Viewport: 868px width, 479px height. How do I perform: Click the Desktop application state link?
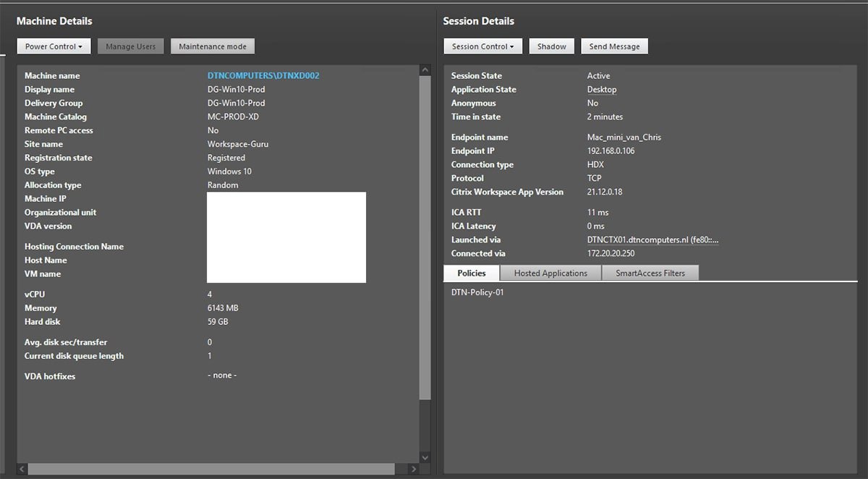601,90
